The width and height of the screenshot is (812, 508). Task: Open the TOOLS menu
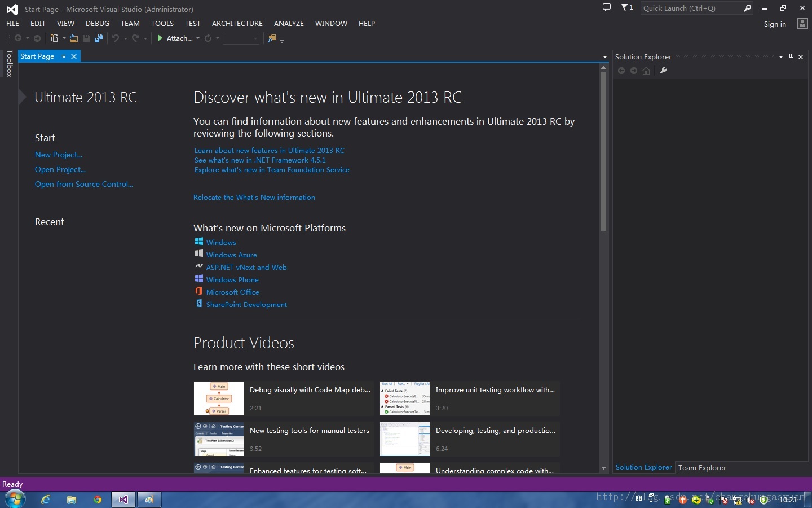(162, 23)
